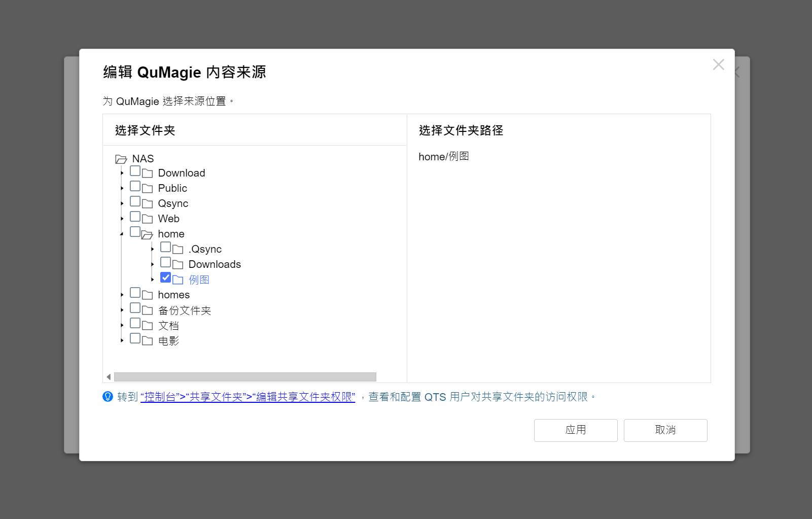Click the Public folder icon
The width and height of the screenshot is (812, 519).
click(x=148, y=189)
